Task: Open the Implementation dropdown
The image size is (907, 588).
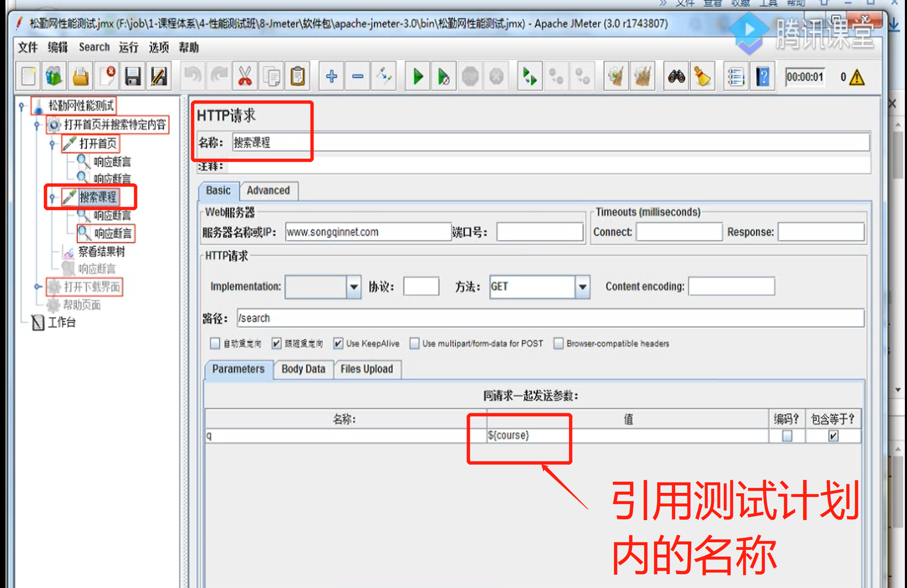Action: tap(354, 287)
